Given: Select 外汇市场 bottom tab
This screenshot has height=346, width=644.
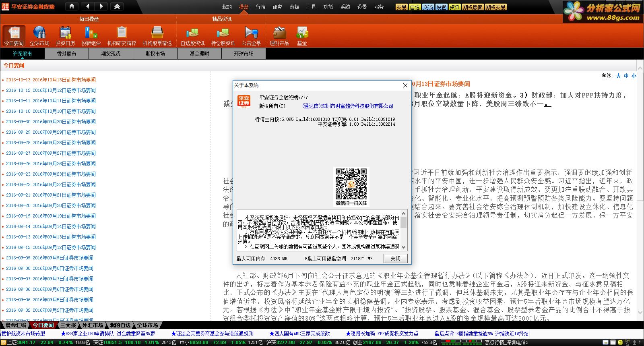Looking at the screenshot, I should point(93,325).
